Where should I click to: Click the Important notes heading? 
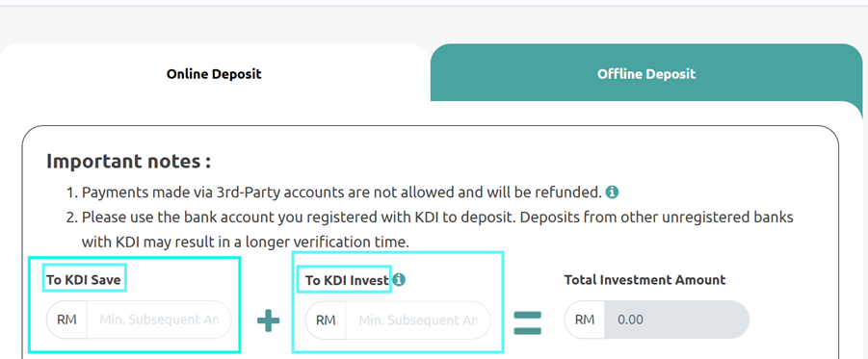[129, 161]
